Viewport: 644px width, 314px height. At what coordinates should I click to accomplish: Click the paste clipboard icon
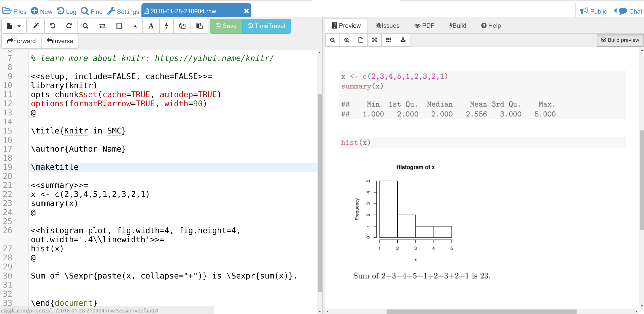199,26
